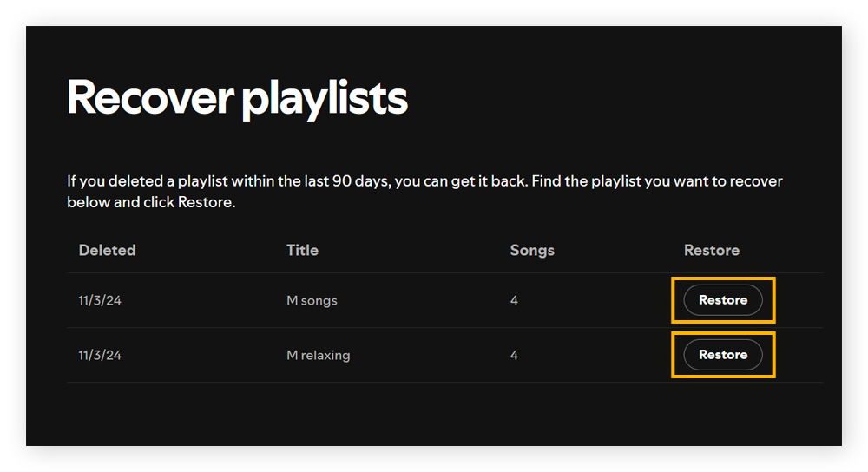Select the 'M relaxing' title cell
The image size is (868, 472).
[319, 355]
